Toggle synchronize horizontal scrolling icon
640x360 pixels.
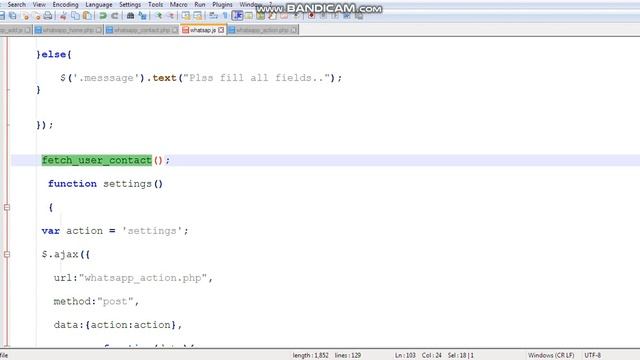click(x=198, y=16)
